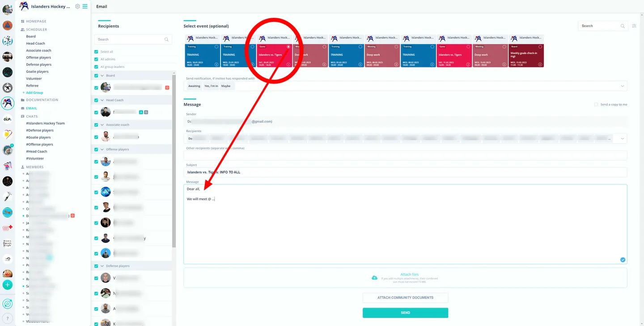Click the SEND button

click(x=405, y=313)
